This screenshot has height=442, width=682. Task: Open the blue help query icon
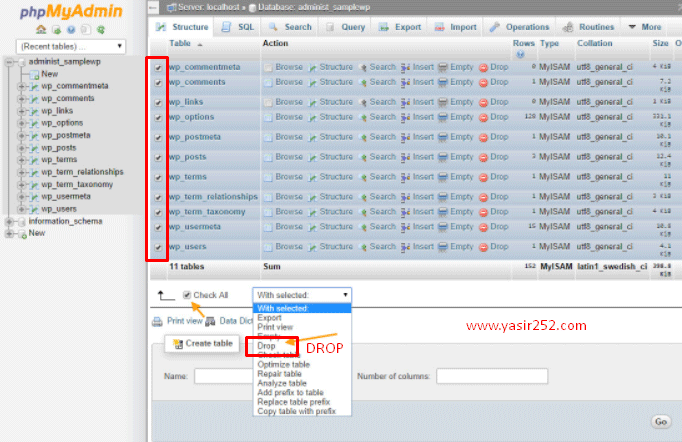pos(71,30)
